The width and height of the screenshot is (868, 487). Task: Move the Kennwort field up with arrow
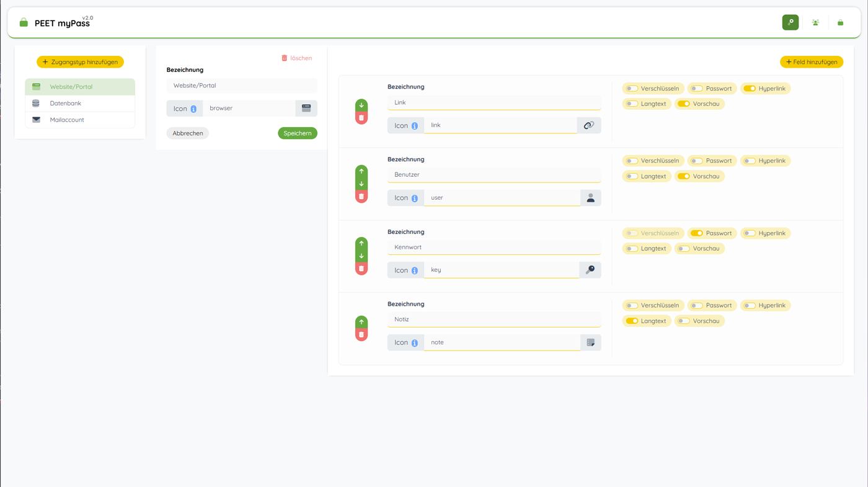pyautogui.click(x=361, y=243)
